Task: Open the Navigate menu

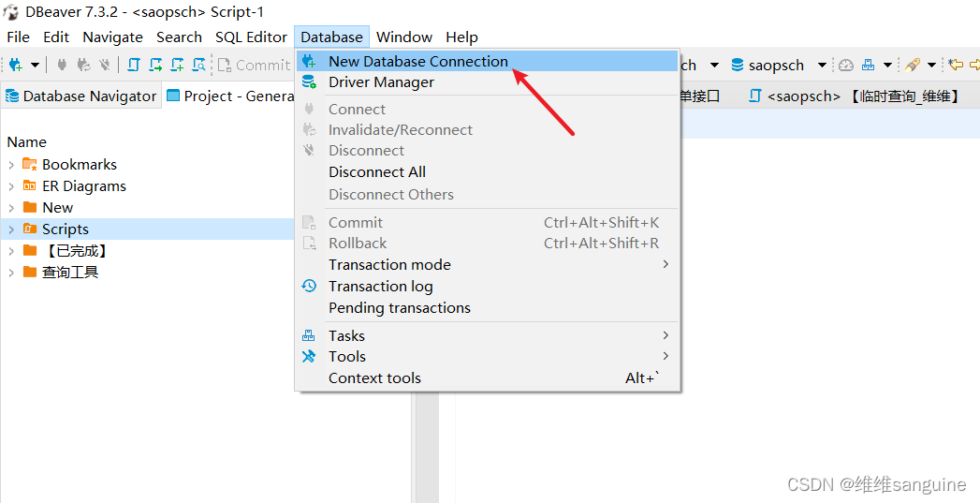Action: [112, 37]
